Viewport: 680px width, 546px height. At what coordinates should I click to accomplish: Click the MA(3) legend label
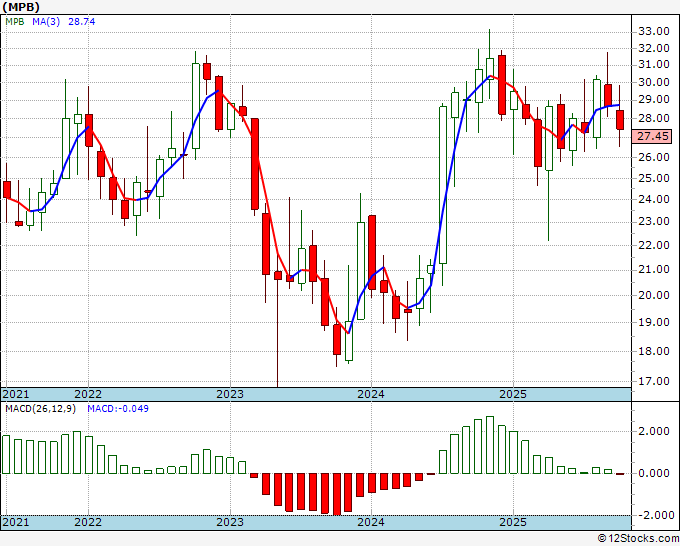coord(46,22)
